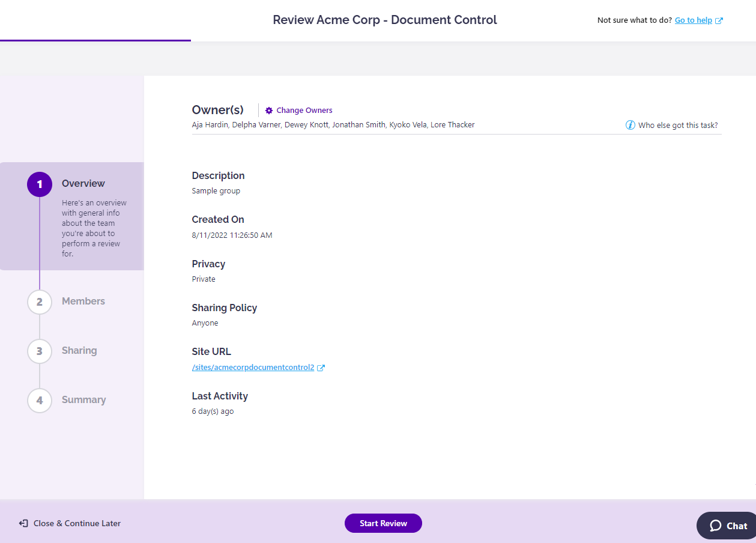
Task: Open the external link icon beside Site URL
Action: [321, 367]
